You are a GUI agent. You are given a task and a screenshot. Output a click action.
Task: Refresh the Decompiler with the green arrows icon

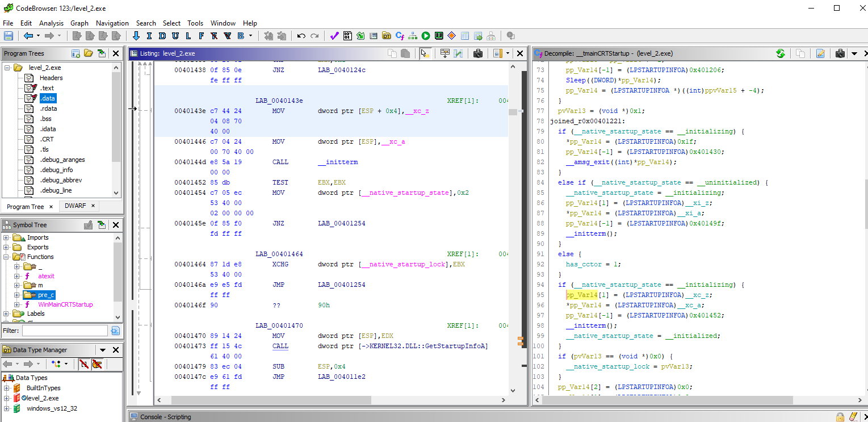[x=781, y=53]
